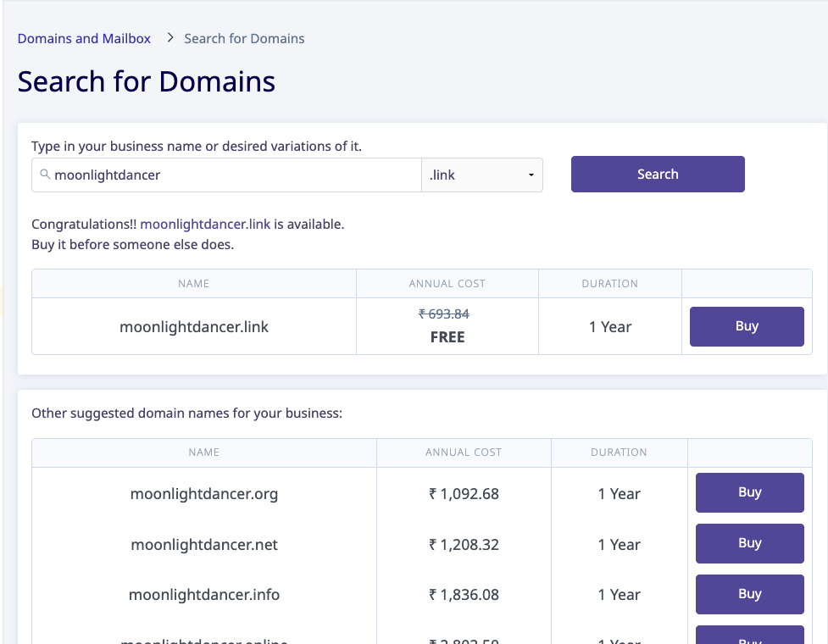Click the breadcrumb chevron separator
The height and width of the screenshot is (644, 828).
[169, 38]
